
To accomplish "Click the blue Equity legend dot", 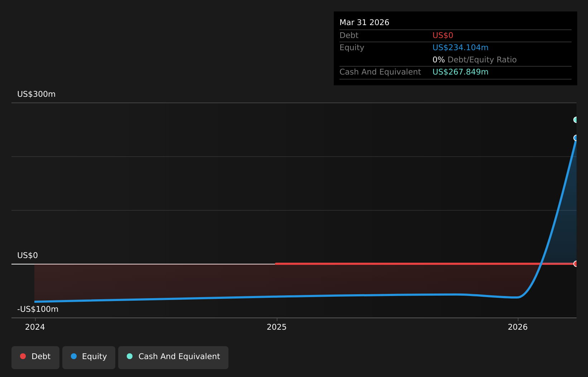I will point(74,356).
